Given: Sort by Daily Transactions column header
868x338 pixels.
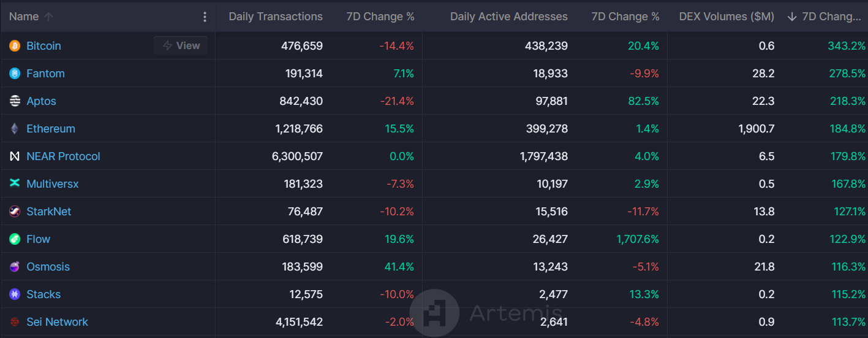Looking at the screenshot, I should 276,17.
